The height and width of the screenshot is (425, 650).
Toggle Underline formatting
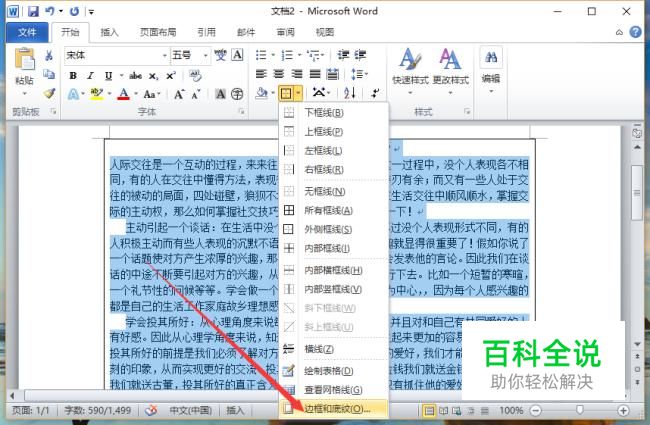coord(108,75)
